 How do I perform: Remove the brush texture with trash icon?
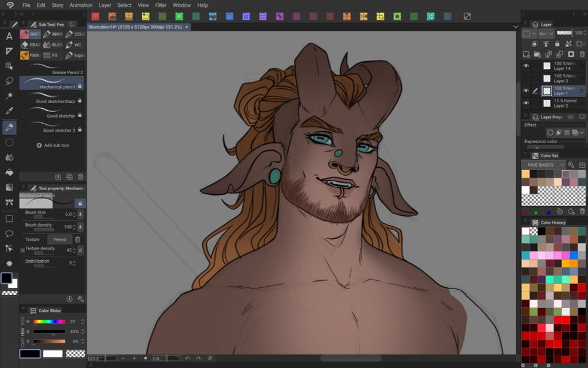[78, 240]
